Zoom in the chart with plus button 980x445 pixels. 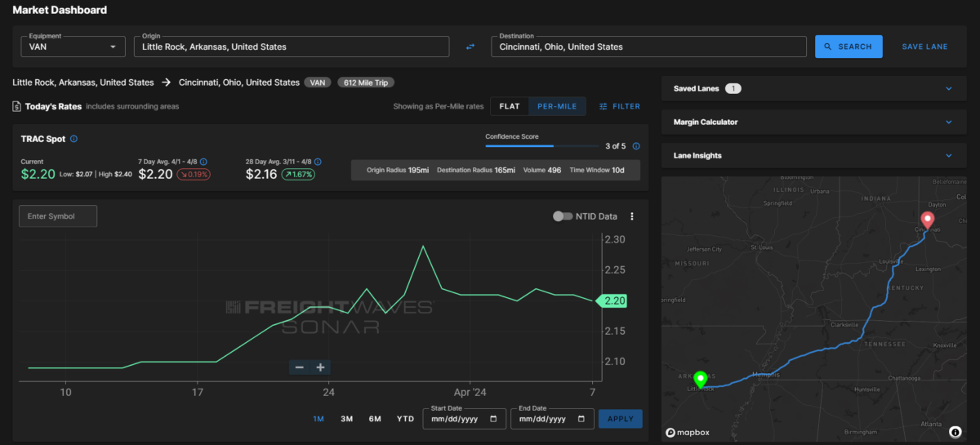pyautogui.click(x=320, y=367)
